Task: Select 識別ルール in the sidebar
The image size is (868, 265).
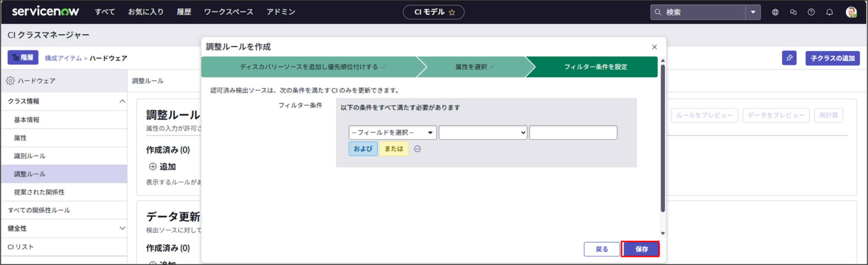Action: pos(64,156)
